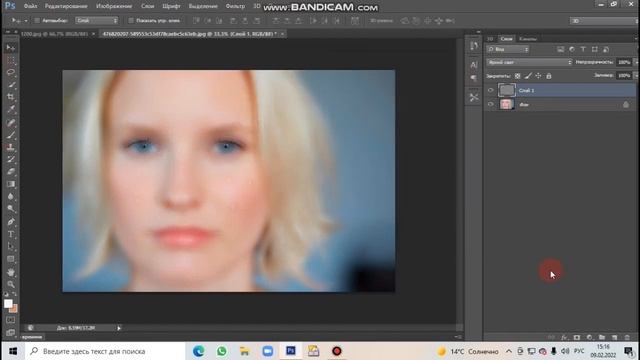Click the Windows taskbar search box
Screen dimensions: 640x360
(x=105, y=351)
